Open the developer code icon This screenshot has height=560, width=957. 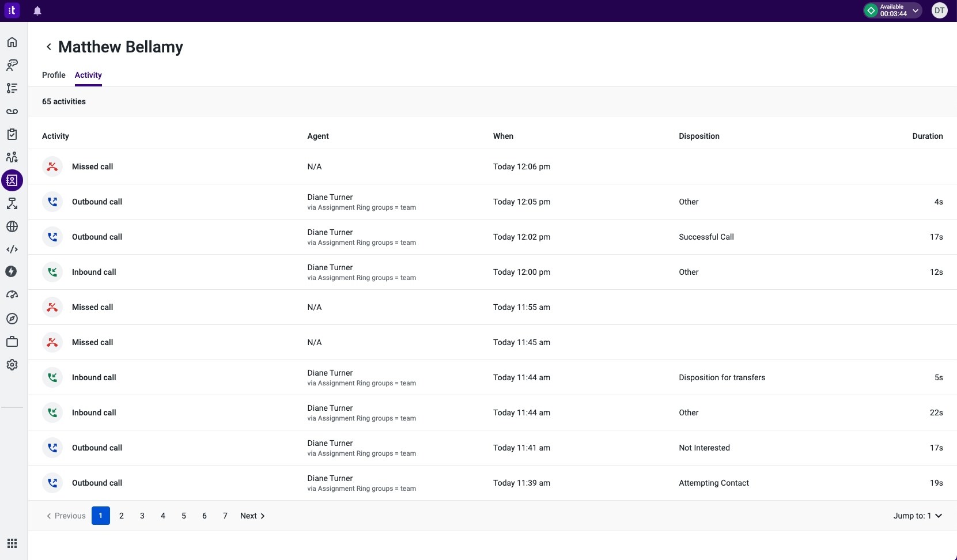(x=12, y=249)
